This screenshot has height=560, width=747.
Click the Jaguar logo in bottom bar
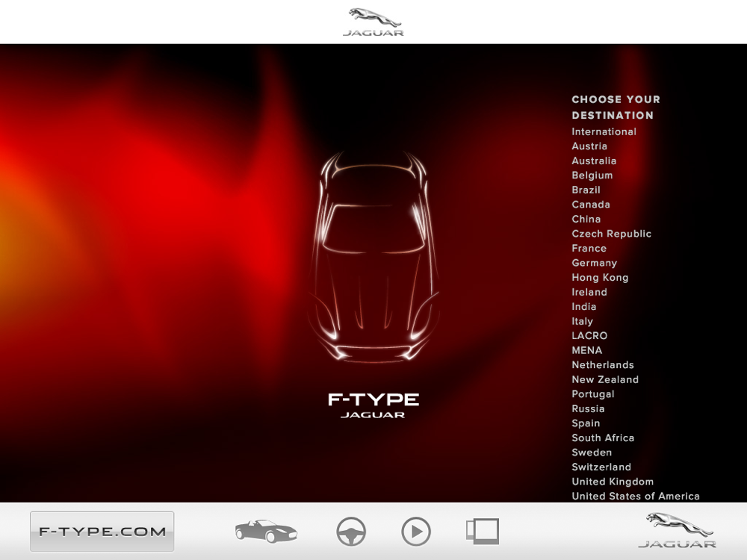(x=678, y=531)
